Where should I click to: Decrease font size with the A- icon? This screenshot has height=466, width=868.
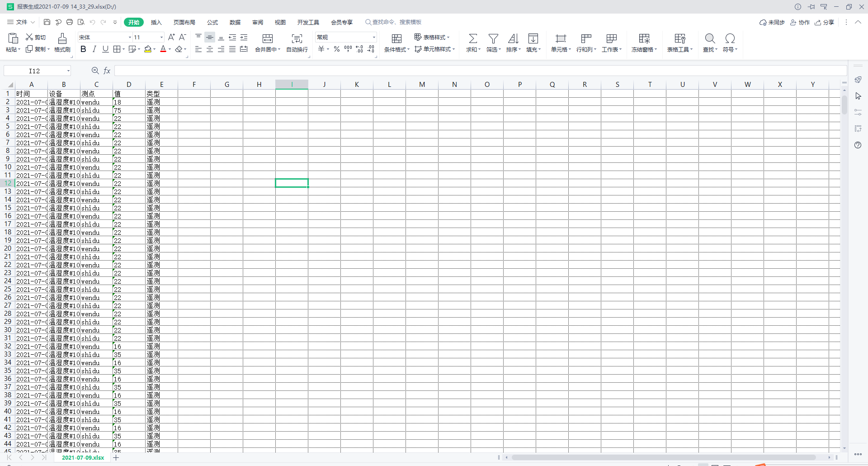pos(183,37)
